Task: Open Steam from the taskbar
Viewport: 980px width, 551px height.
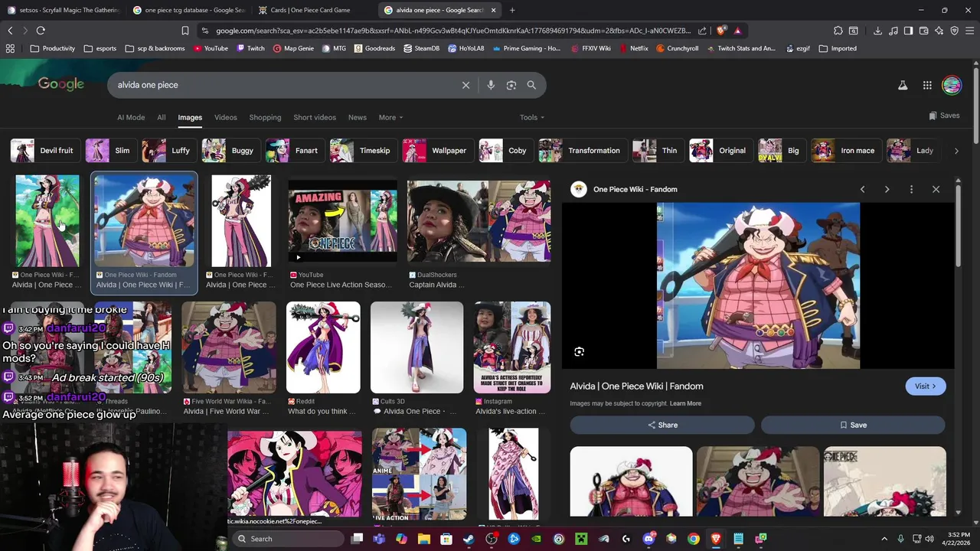Action: (x=469, y=539)
